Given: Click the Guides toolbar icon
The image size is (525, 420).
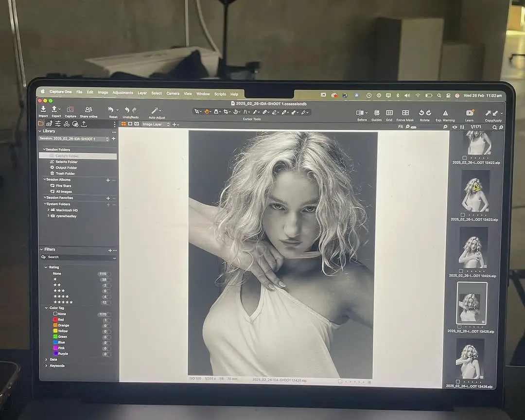Looking at the screenshot, I should 377,113.
